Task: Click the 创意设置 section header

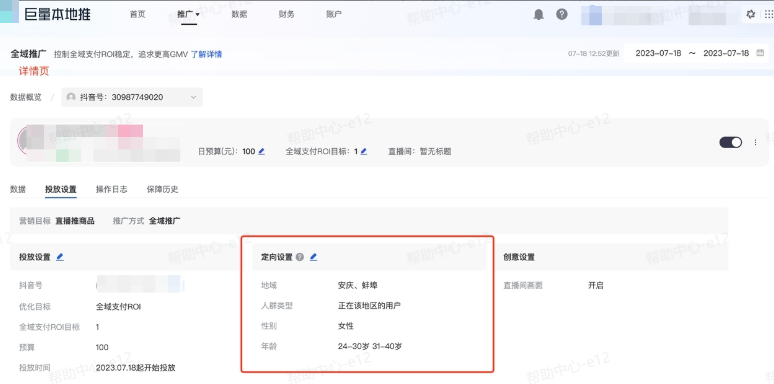Action: [519, 257]
